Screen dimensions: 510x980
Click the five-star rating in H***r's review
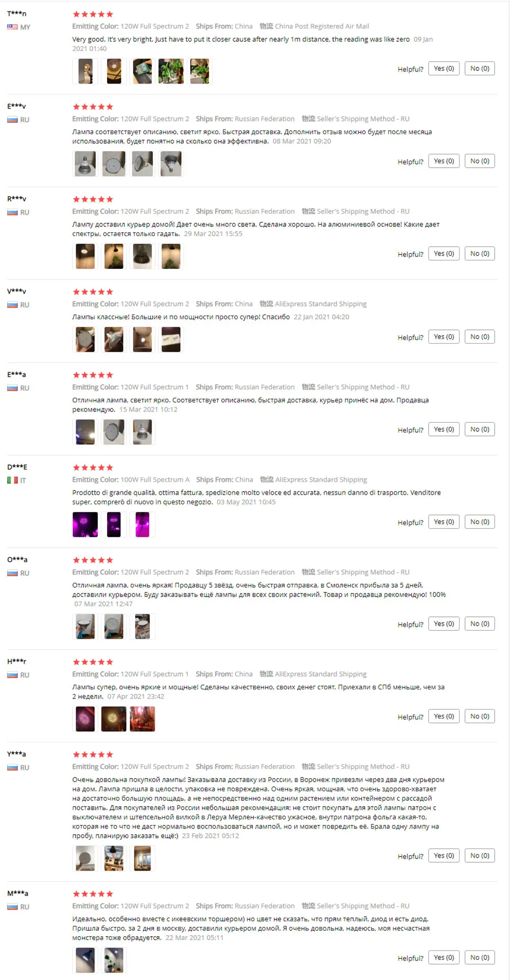pyautogui.click(x=93, y=662)
